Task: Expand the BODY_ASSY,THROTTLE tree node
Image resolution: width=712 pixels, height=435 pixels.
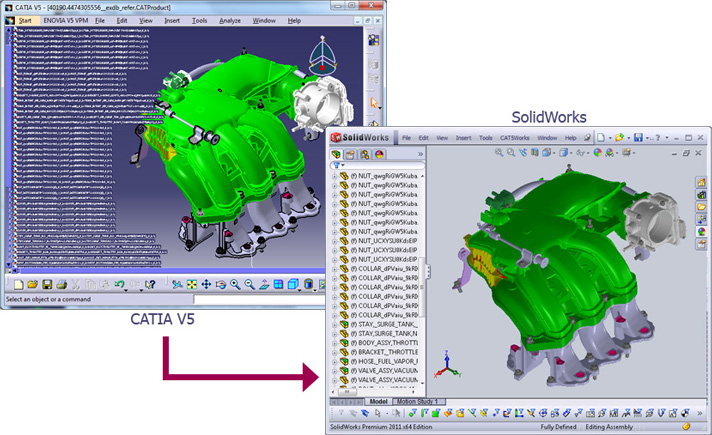Action: pos(335,341)
